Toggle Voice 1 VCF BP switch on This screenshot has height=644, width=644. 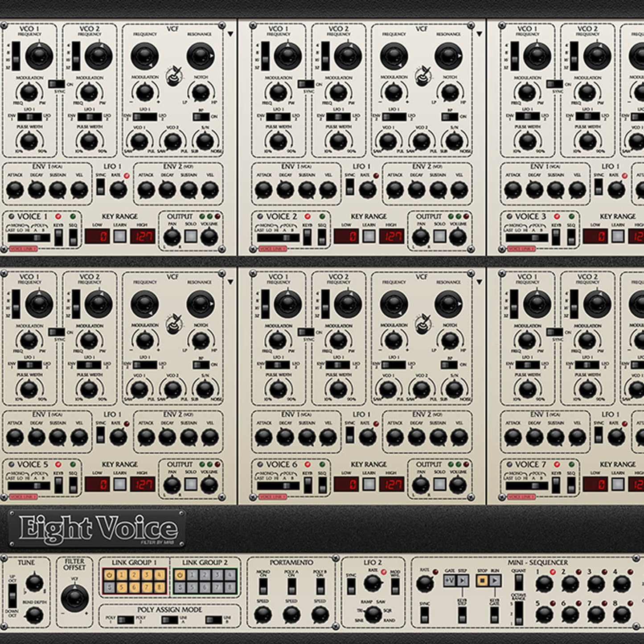[201, 117]
